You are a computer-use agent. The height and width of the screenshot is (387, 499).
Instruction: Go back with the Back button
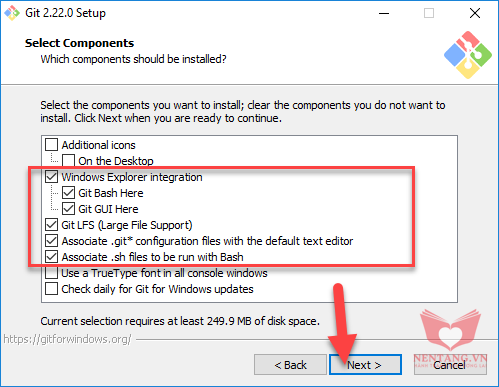pos(290,365)
